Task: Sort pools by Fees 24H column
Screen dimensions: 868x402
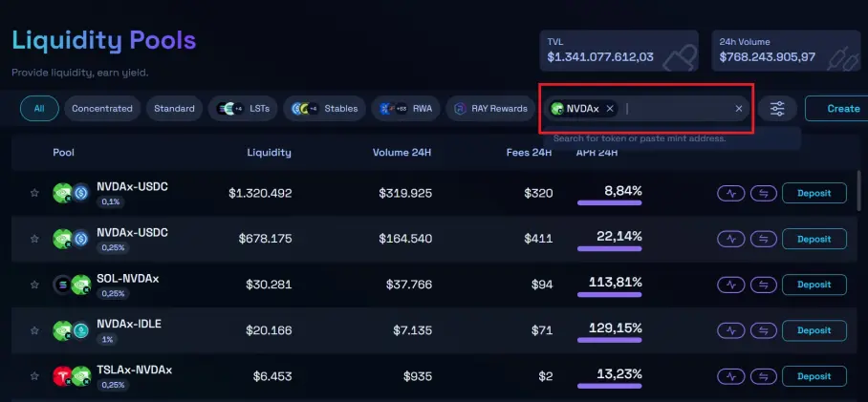Action: 529,153
